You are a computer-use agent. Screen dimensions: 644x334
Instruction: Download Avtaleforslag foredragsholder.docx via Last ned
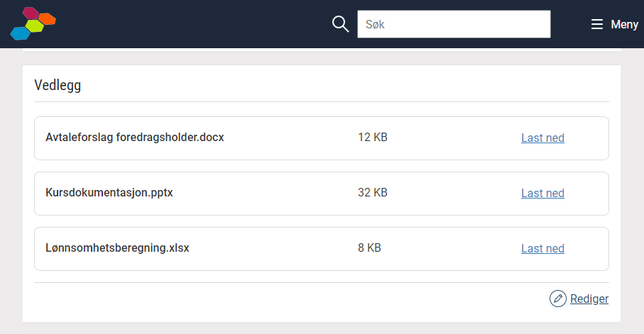tap(542, 138)
